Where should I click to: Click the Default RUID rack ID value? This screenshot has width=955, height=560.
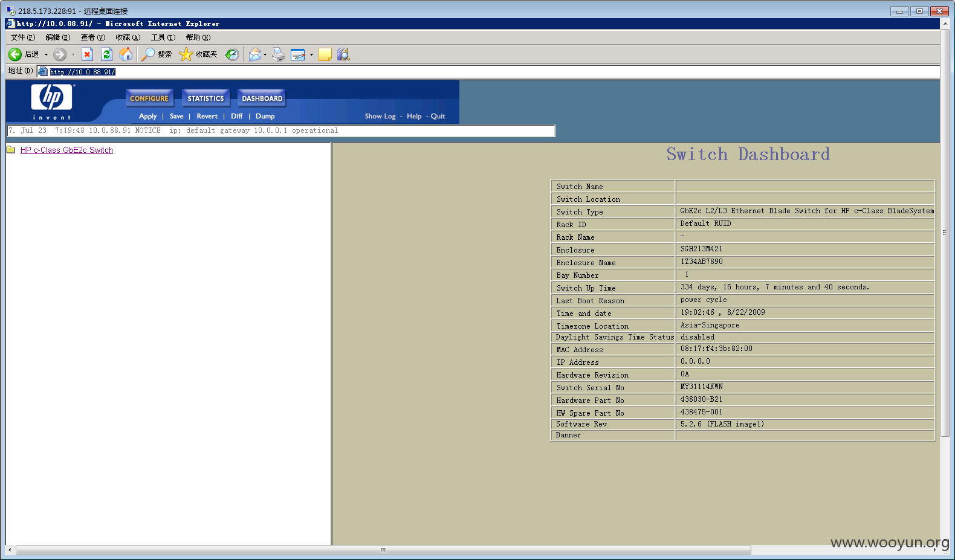click(705, 224)
